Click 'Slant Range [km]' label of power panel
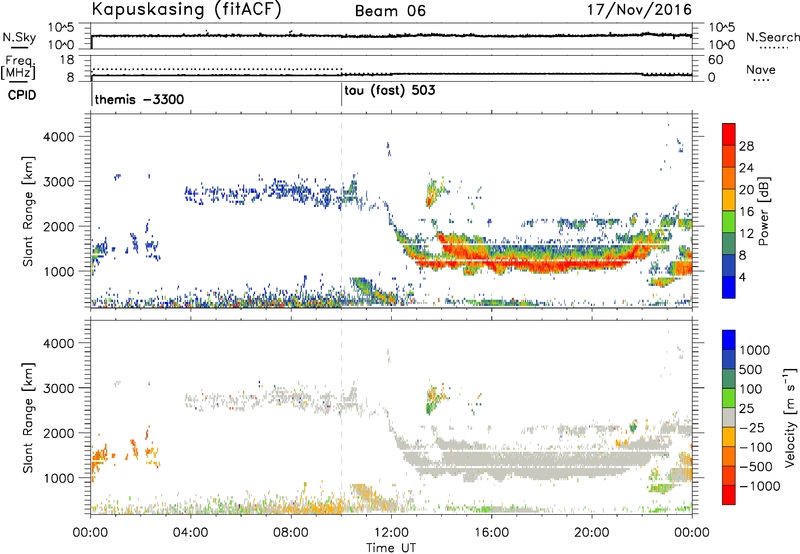The image size is (800, 554). click(x=28, y=211)
